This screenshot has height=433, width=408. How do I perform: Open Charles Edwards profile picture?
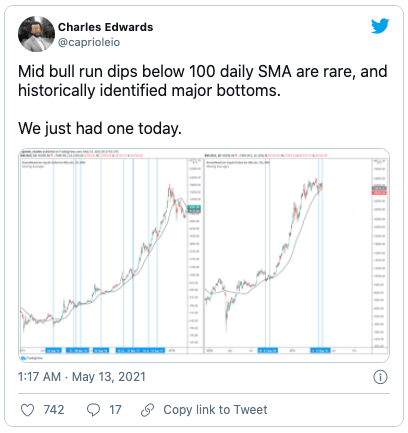pos(36,34)
